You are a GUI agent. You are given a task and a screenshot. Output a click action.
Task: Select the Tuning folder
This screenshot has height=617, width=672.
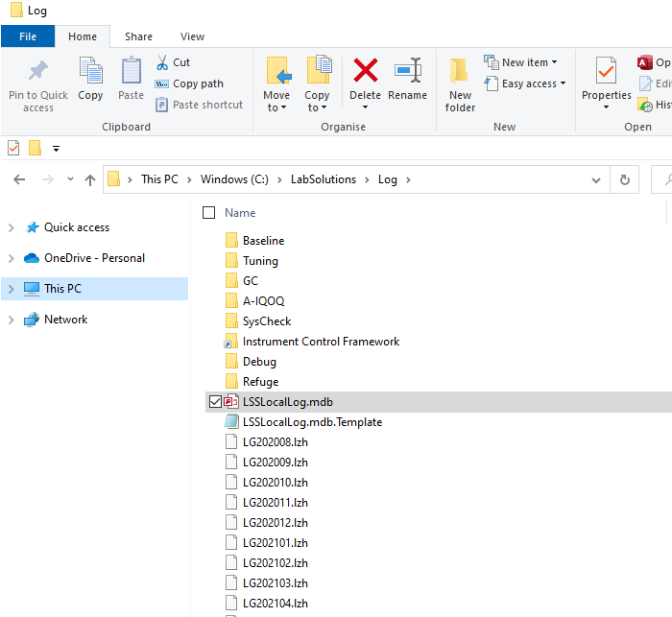[260, 261]
